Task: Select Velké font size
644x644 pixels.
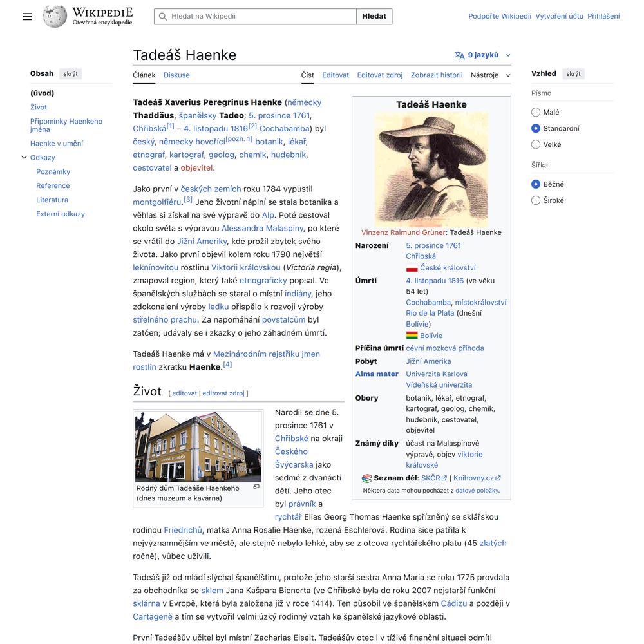Action: pyautogui.click(x=536, y=144)
